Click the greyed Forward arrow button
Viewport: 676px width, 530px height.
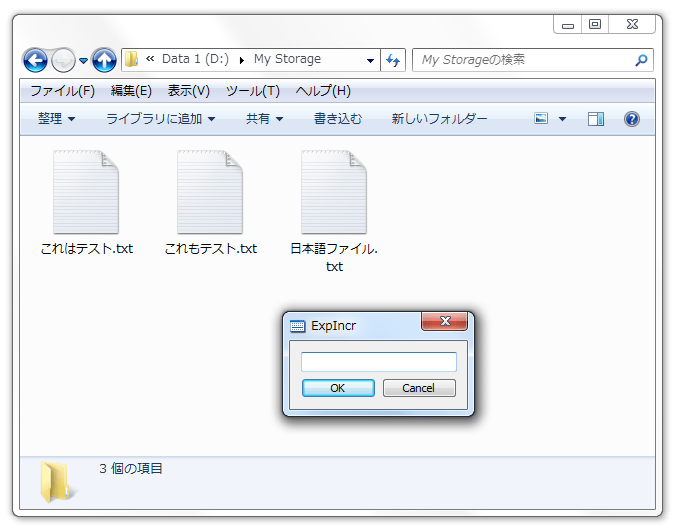click(x=63, y=60)
